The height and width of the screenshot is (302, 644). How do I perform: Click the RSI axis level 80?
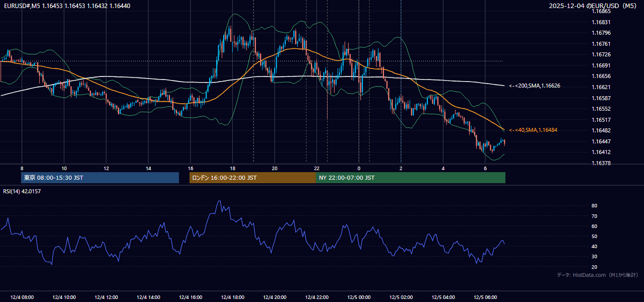point(595,206)
